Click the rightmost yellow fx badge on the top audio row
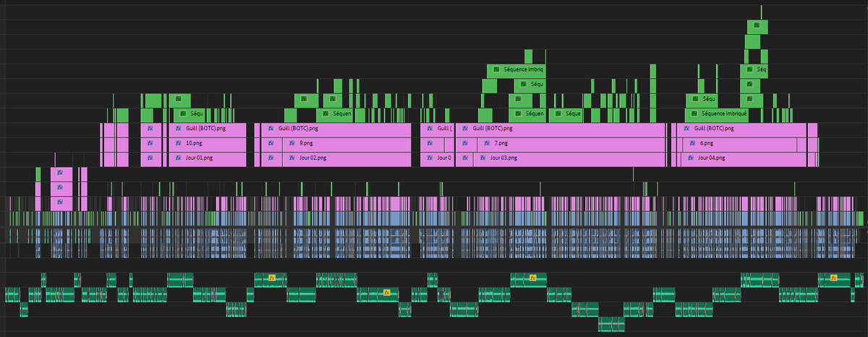The image size is (868, 337). pyautogui.click(x=834, y=278)
